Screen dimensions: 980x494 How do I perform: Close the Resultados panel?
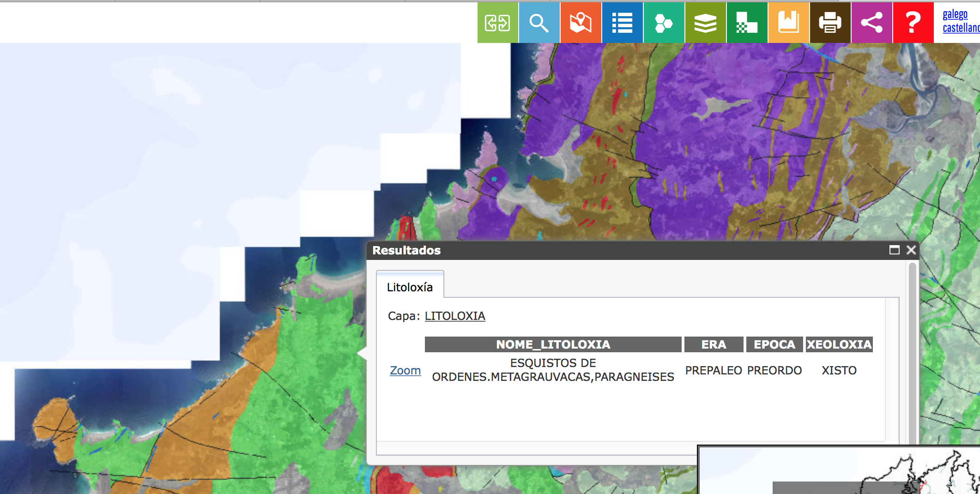pyautogui.click(x=911, y=250)
